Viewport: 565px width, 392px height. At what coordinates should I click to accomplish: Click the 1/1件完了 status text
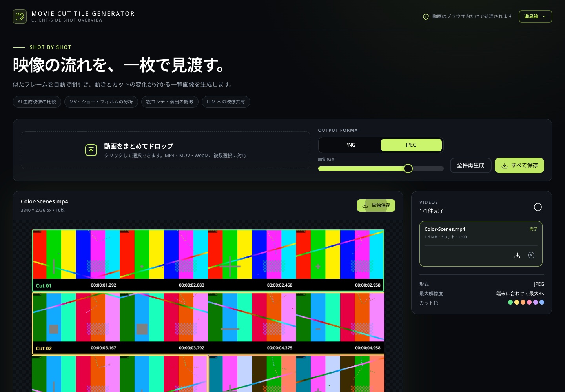click(x=432, y=211)
